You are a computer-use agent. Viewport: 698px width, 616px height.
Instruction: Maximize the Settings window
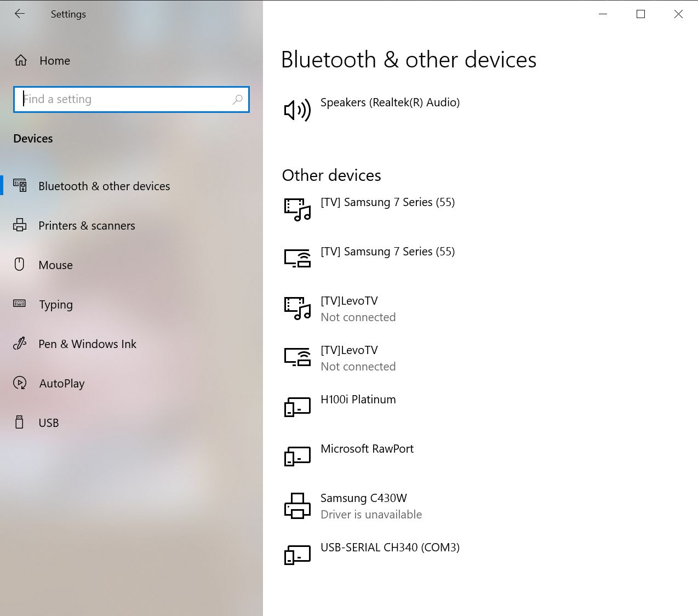(x=640, y=14)
